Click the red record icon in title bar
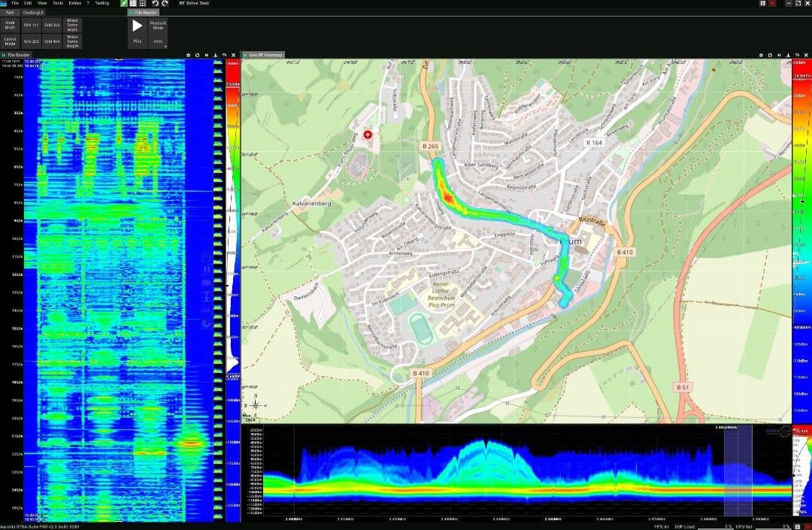Screen dimensions: 812x530 pos(771,3)
